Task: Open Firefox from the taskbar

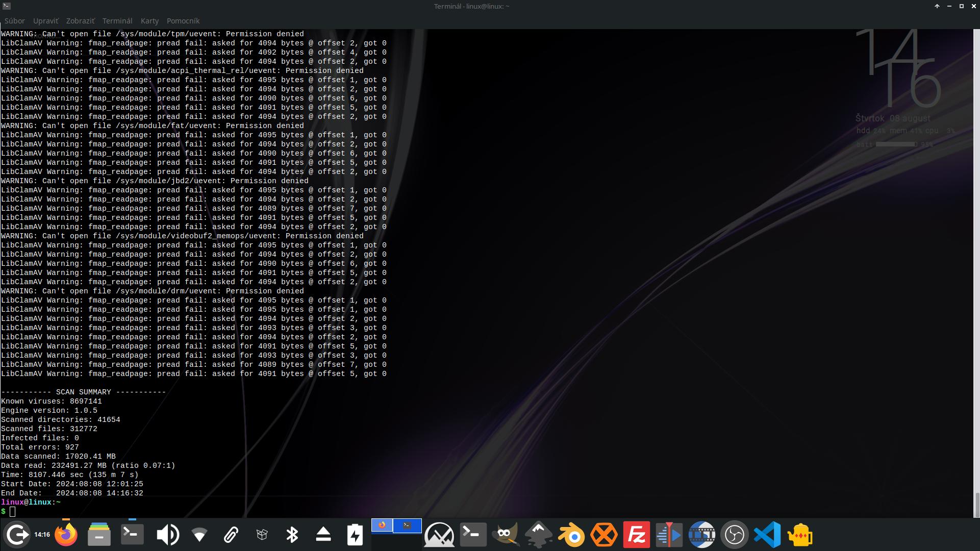Action: click(x=66, y=535)
